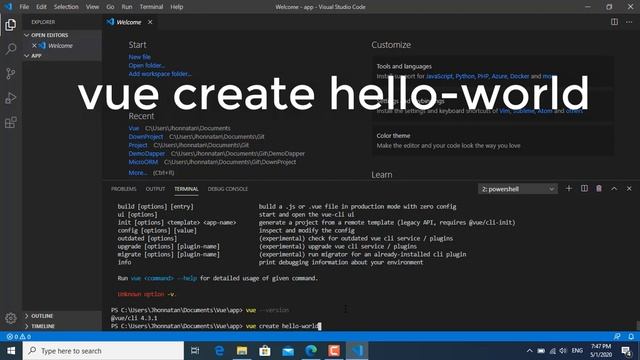Open the ENG language indicator
This screenshot has width=640, height=360.
[x=577, y=351]
